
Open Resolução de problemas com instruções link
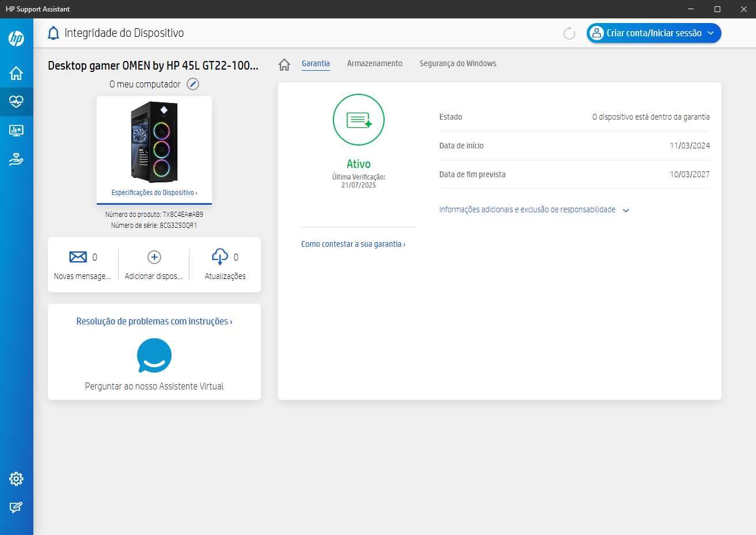pos(154,322)
